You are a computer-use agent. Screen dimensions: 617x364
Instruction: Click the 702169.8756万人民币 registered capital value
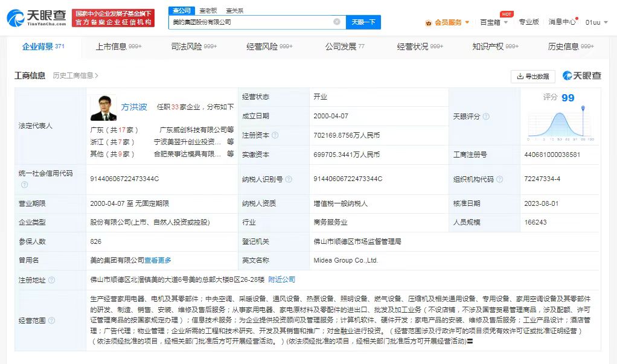[x=347, y=135]
